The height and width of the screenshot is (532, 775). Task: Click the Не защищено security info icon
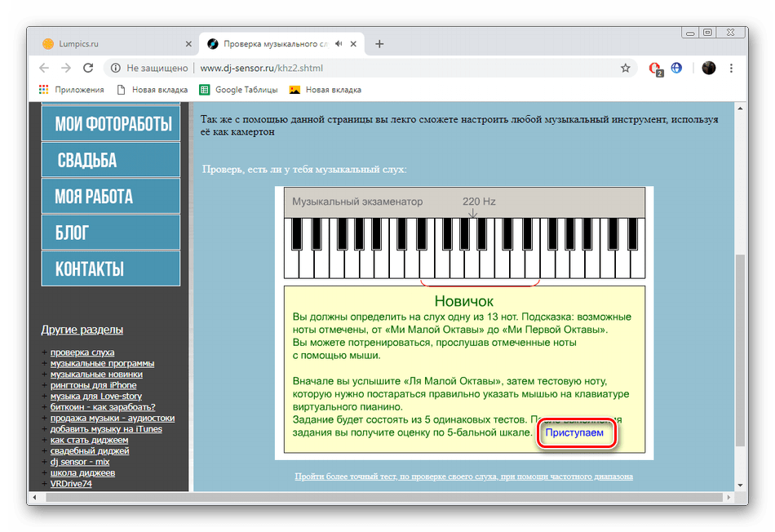pyautogui.click(x=116, y=69)
